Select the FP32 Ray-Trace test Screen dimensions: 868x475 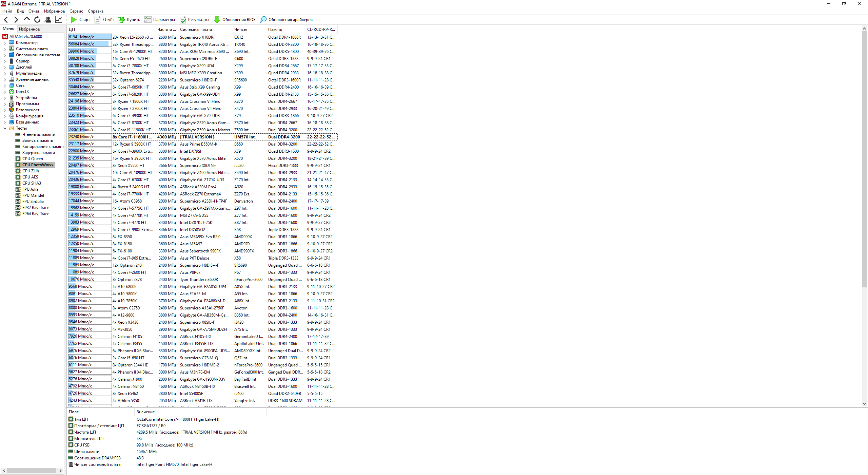tap(36, 208)
